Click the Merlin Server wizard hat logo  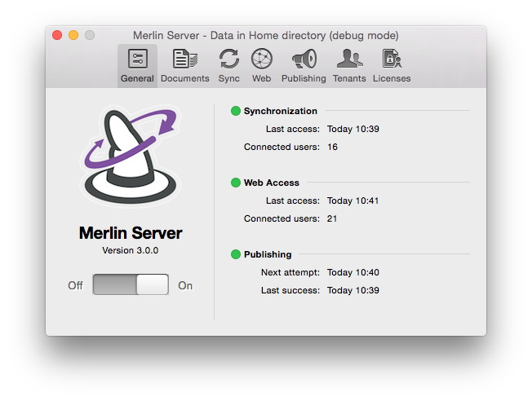131,156
